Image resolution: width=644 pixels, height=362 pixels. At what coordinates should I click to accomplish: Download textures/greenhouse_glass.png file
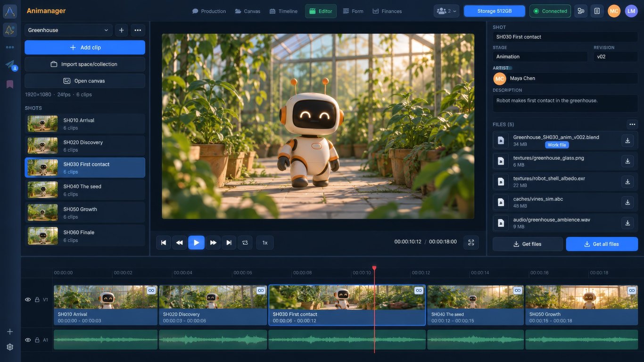tap(627, 161)
